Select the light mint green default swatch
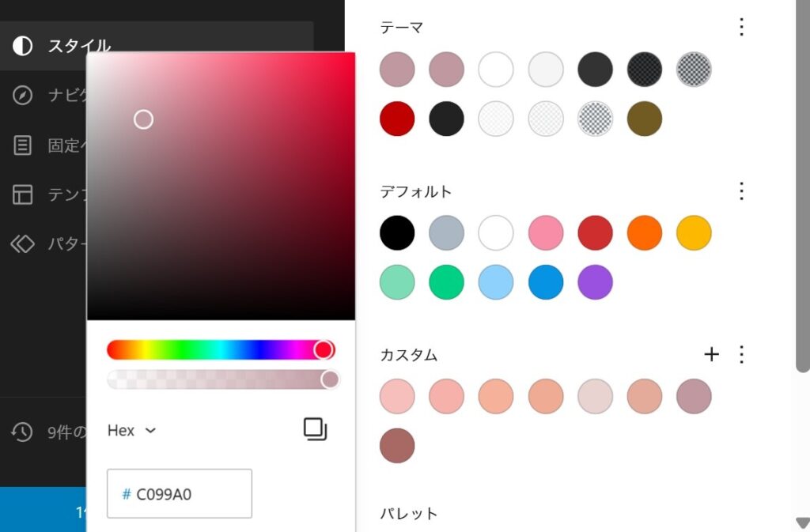This screenshot has width=810, height=532. (397, 282)
